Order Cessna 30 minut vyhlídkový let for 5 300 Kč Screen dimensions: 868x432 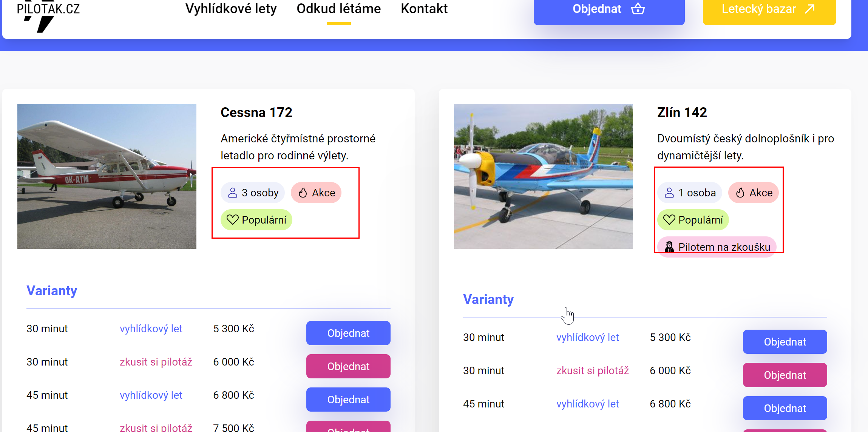(348, 333)
